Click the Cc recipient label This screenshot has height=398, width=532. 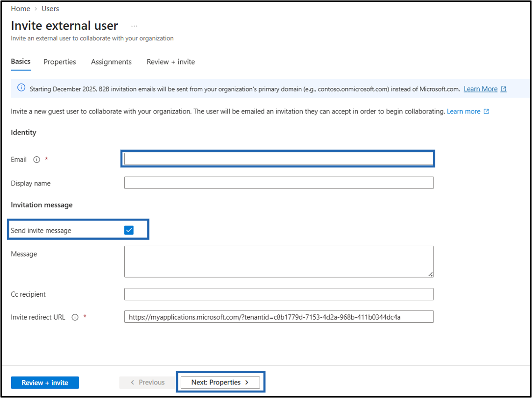pyautogui.click(x=28, y=294)
